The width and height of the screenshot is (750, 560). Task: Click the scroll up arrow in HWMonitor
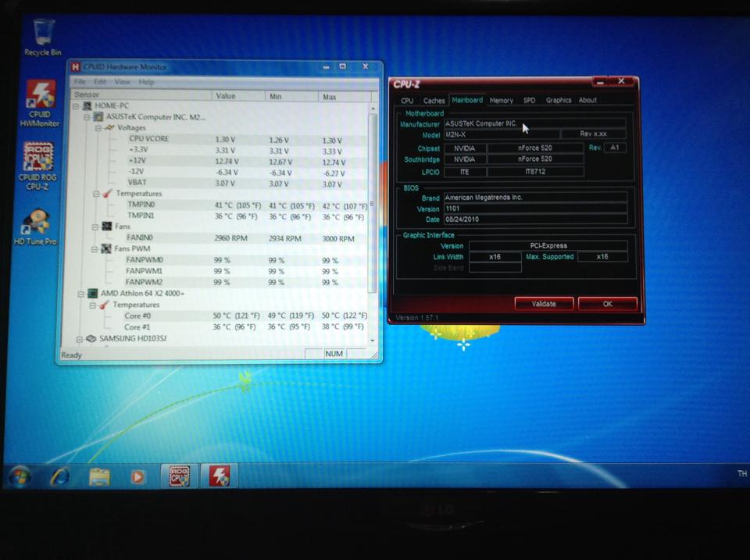(x=373, y=109)
